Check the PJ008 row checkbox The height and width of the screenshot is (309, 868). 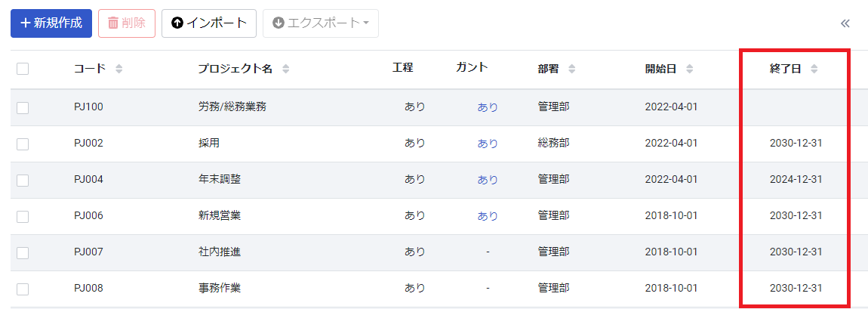23,289
